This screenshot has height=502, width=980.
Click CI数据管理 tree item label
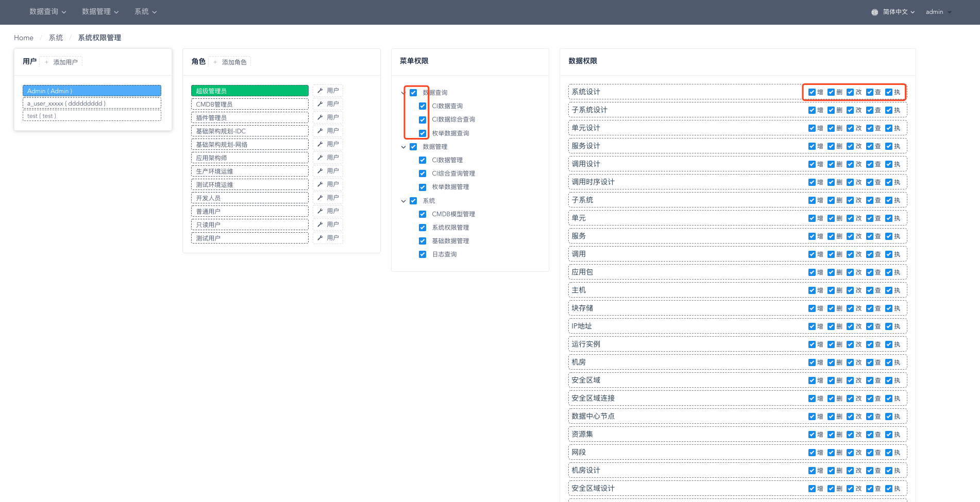[447, 160]
